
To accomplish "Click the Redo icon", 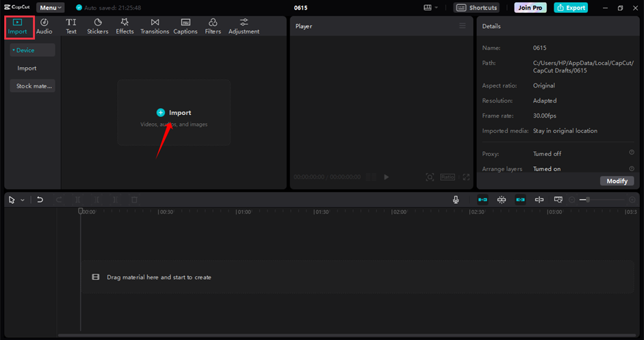I will point(59,200).
